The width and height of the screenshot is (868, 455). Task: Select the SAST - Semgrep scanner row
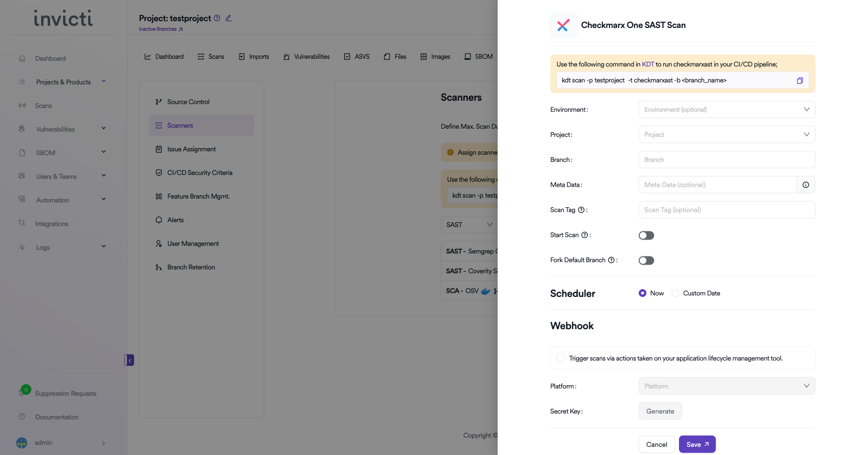tap(469, 251)
